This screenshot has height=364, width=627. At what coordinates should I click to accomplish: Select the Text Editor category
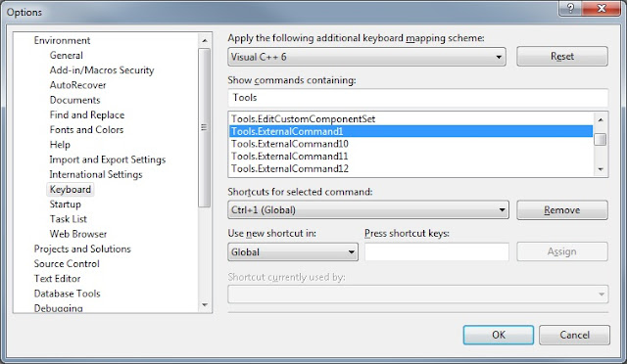[x=57, y=279]
